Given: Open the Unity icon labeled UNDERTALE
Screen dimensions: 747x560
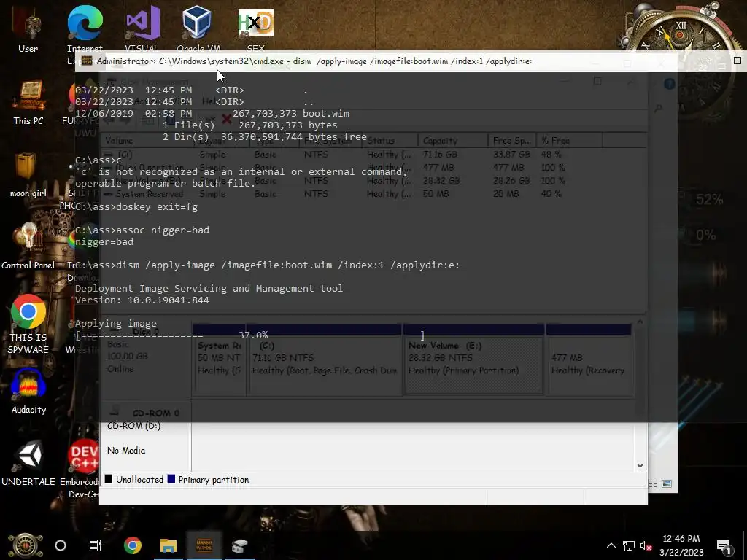Looking at the screenshot, I should (x=28, y=463).
